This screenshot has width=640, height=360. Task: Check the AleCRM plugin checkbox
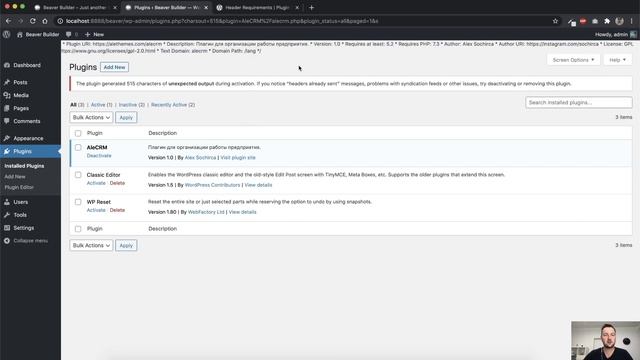click(x=78, y=148)
